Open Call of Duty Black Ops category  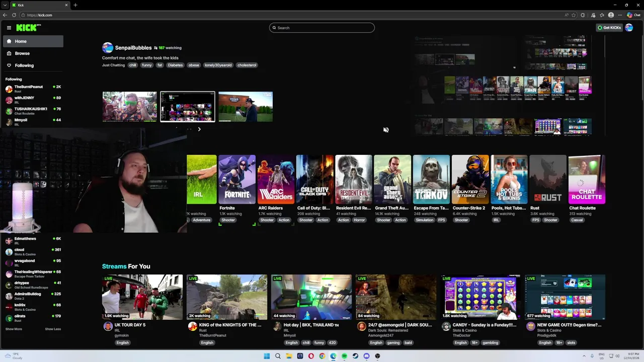pos(314,179)
